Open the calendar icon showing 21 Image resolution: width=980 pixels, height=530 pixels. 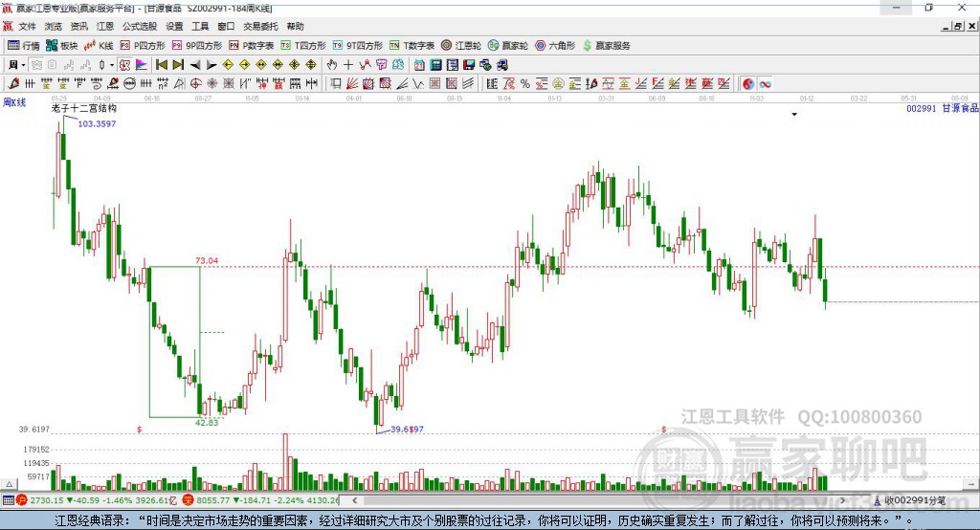point(419,65)
